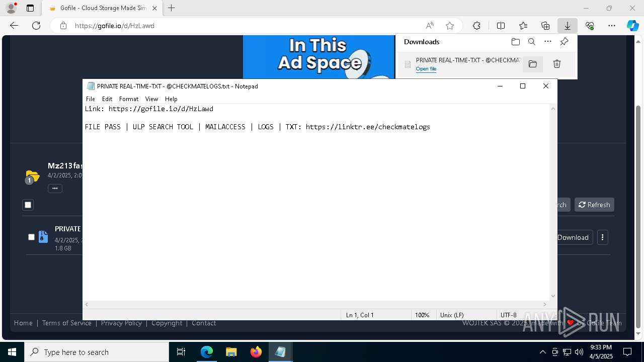Toggle the Downloads toolbar button
The height and width of the screenshot is (362, 644).
[567, 26]
